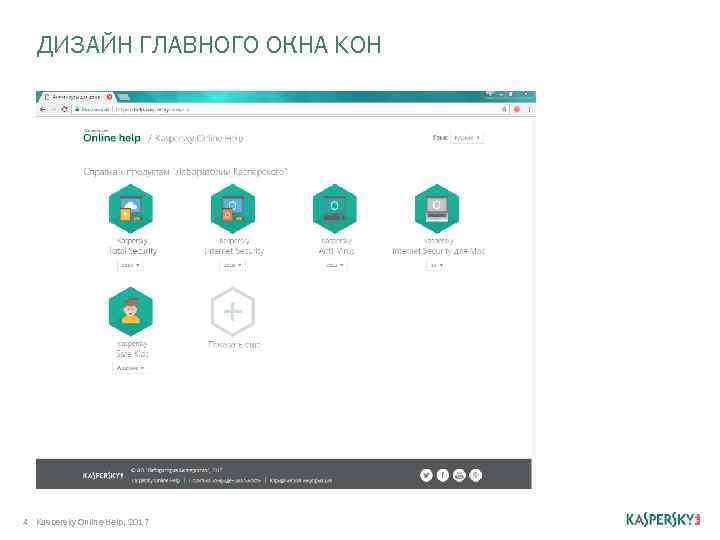The image size is (720, 540).
Task: Open the browser three-dot menu
Action: (x=529, y=109)
